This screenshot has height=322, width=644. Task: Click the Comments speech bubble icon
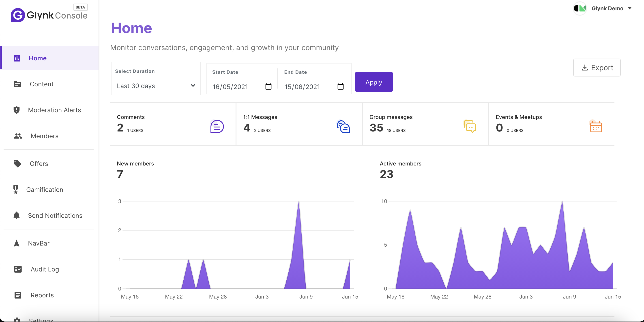tap(217, 127)
